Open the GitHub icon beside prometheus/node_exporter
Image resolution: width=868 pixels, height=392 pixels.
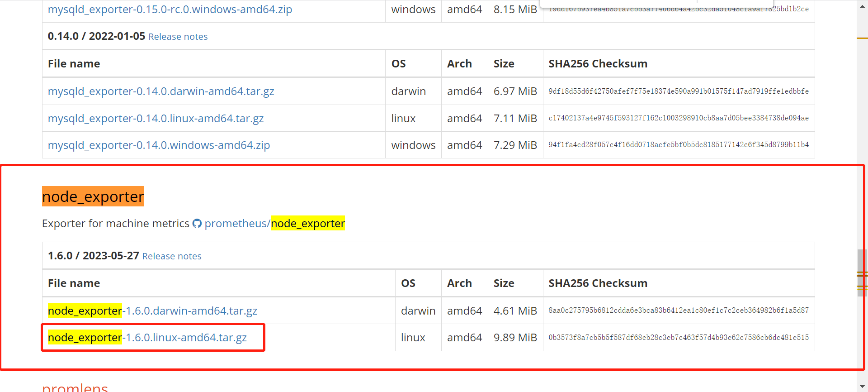(x=197, y=223)
